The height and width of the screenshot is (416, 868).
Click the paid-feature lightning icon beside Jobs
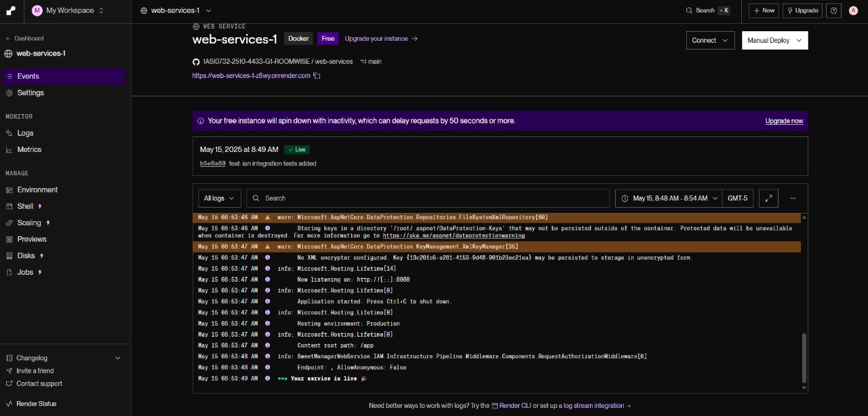40,271
